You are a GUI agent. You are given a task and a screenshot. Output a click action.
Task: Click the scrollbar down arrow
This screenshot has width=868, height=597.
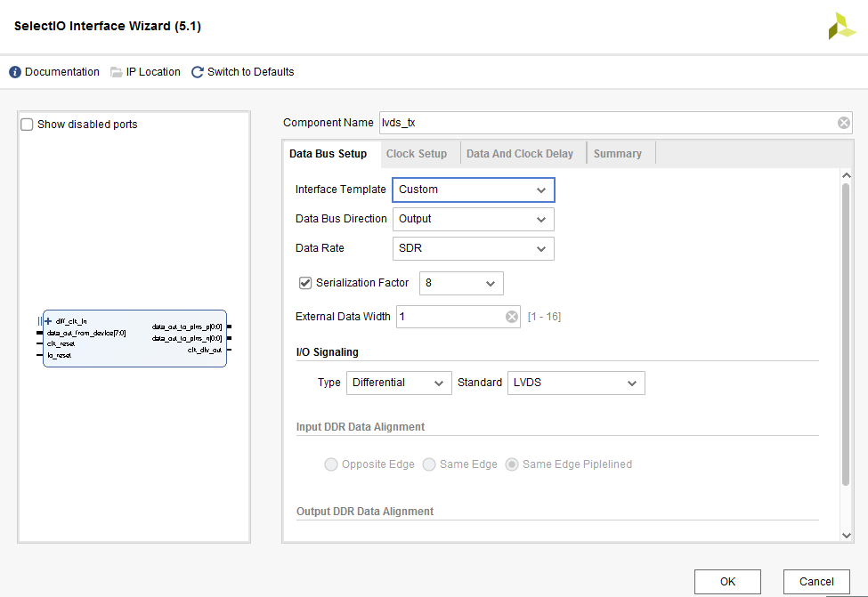(x=846, y=535)
